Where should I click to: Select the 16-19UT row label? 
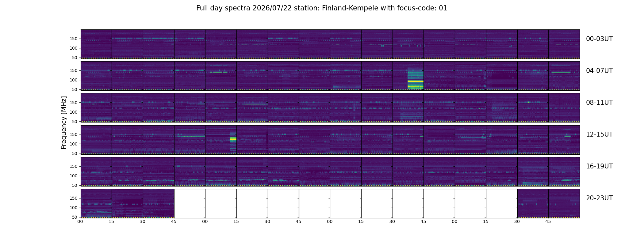[x=599, y=166]
